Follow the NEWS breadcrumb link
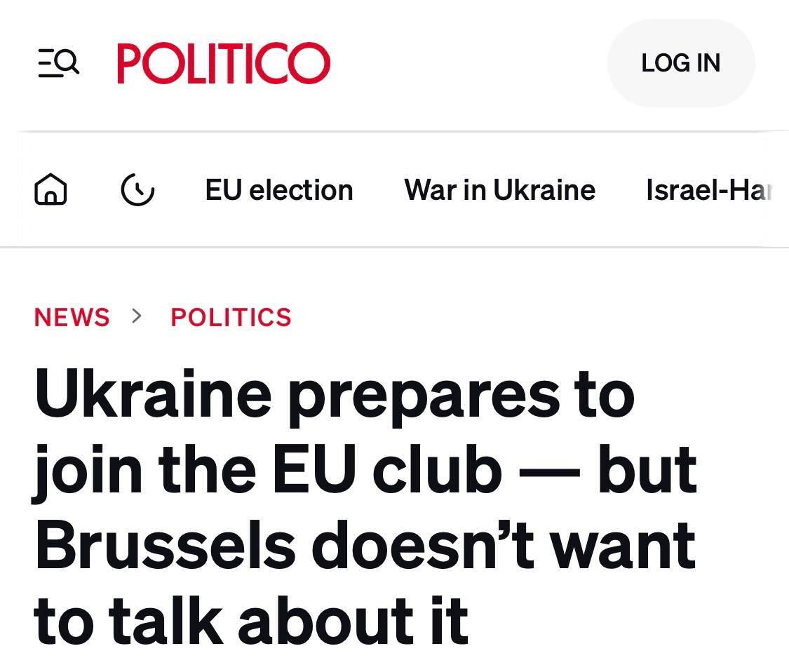 click(x=72, y=317)
